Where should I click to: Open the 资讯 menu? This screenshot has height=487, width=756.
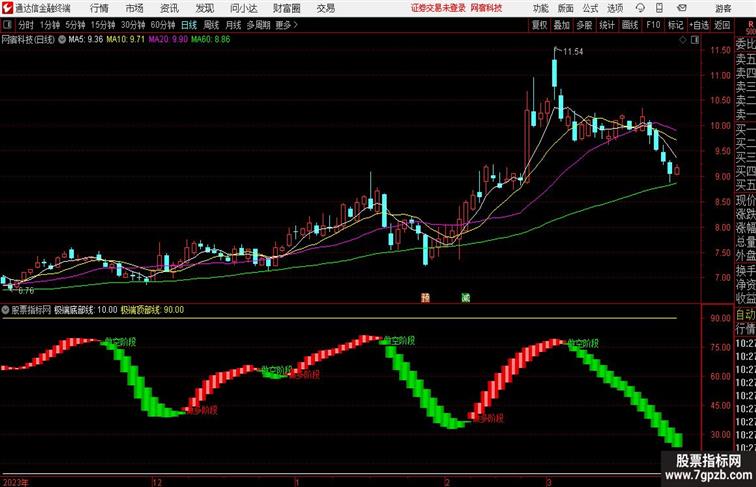(169, 8)
